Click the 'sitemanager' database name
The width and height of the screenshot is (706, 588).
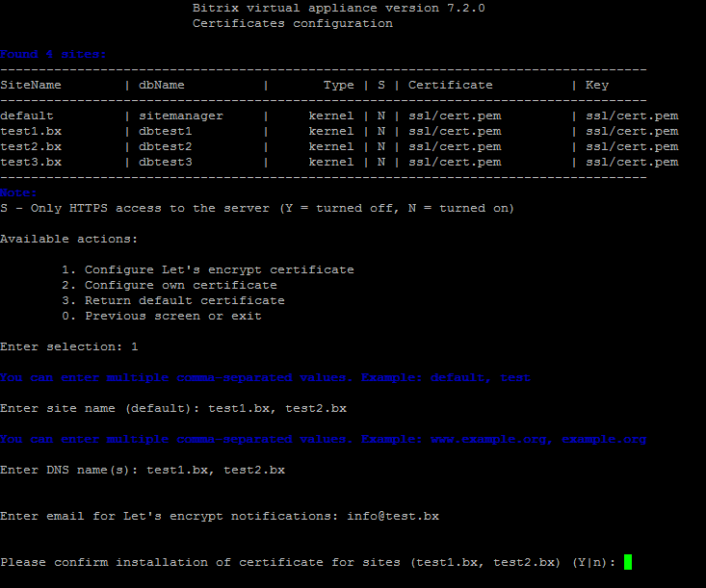coord(181,116)
